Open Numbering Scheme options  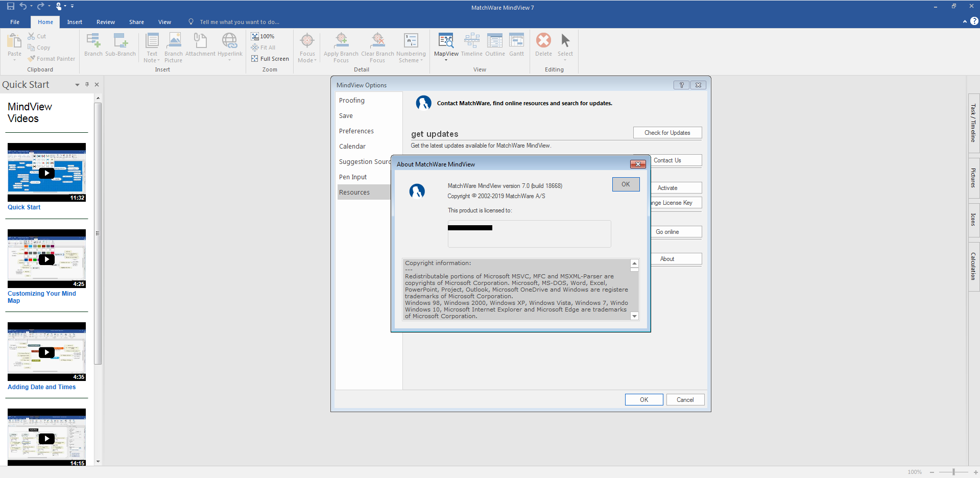coord(411,47)
